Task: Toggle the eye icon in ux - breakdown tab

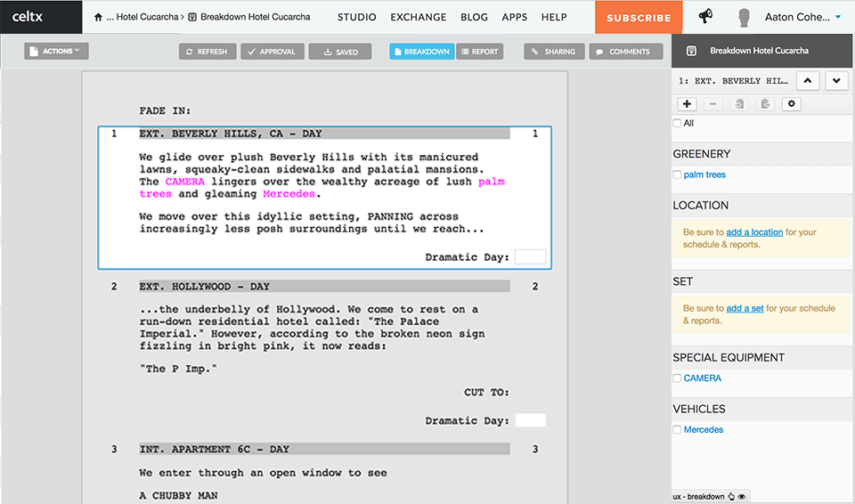Action: pyautogui.click(x=742, y=496)
